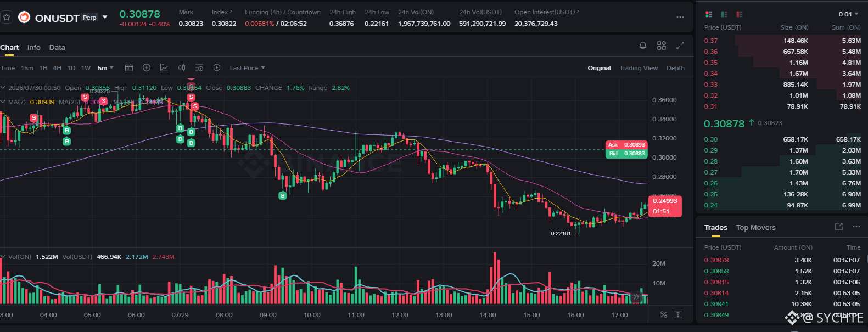Open the Top Movers tab
This screenshot has width=868, height=332.
[755, 227]
